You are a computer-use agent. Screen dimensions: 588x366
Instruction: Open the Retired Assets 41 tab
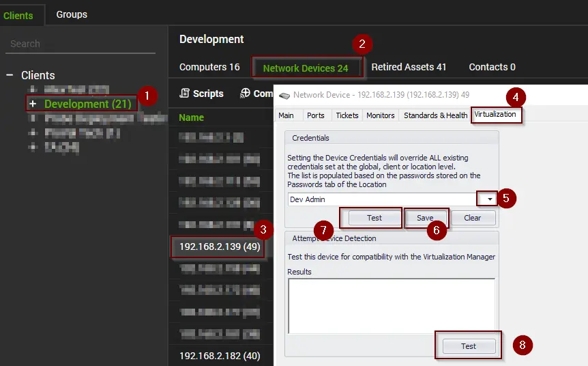pyautogui.click(x=409, y=67)
